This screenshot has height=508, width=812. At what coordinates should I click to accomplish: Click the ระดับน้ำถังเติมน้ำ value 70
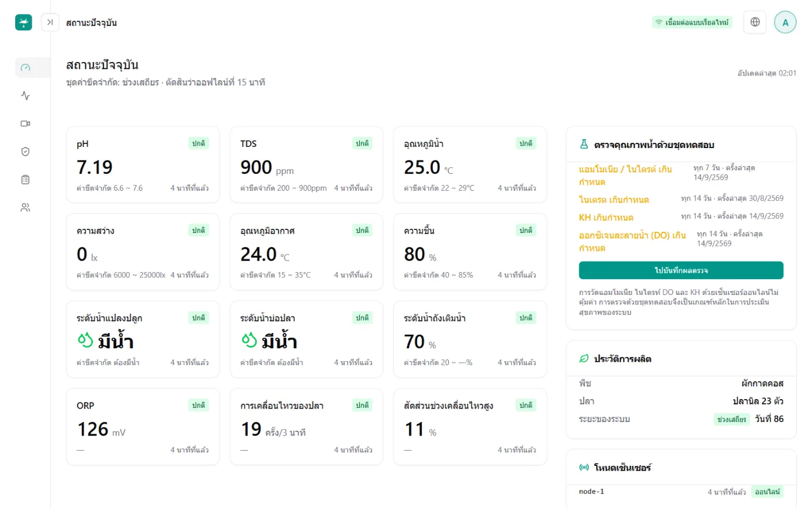414,342
